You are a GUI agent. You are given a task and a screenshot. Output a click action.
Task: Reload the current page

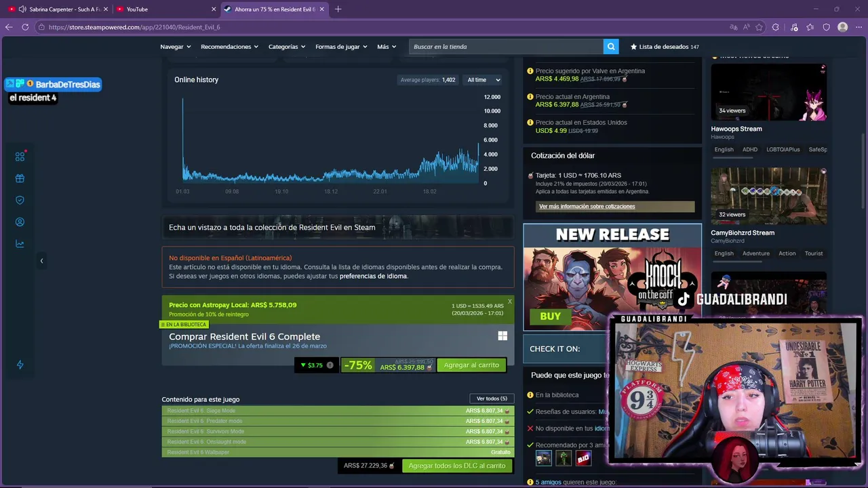[25, 27]
